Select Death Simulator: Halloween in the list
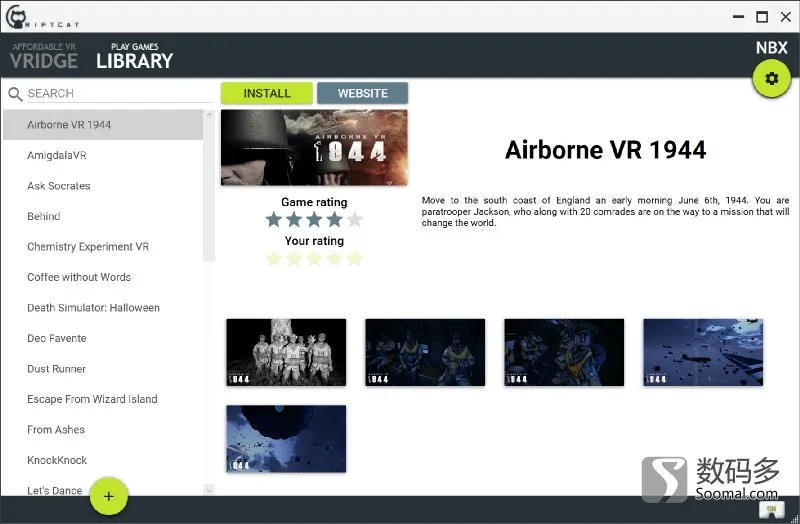The height and width of the screenshot is (524, 800). [x=103, y=308]
